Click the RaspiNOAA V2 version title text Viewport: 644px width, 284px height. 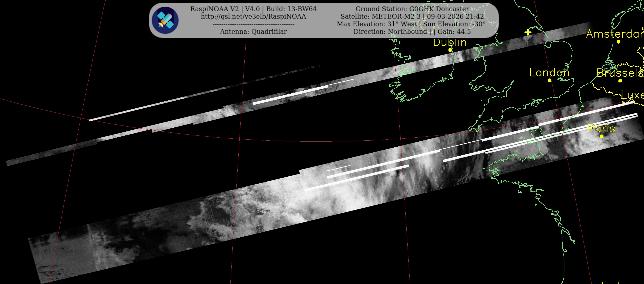point(253,9)
